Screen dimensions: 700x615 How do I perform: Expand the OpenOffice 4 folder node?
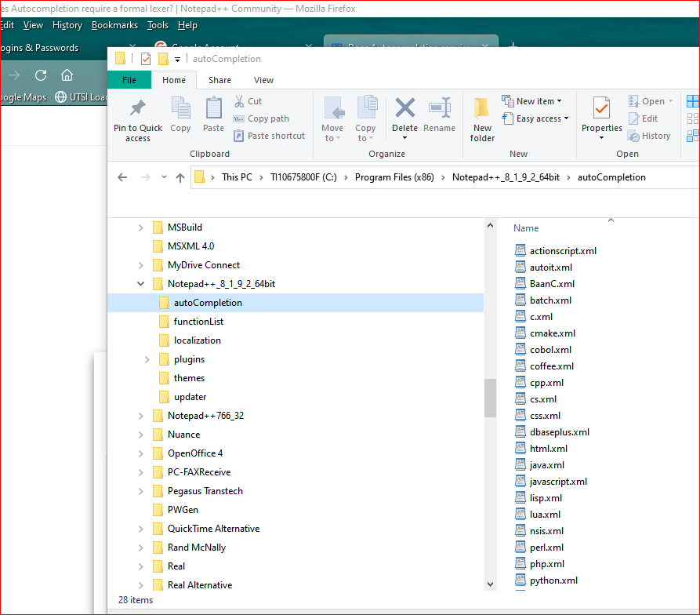coord(140,453)
